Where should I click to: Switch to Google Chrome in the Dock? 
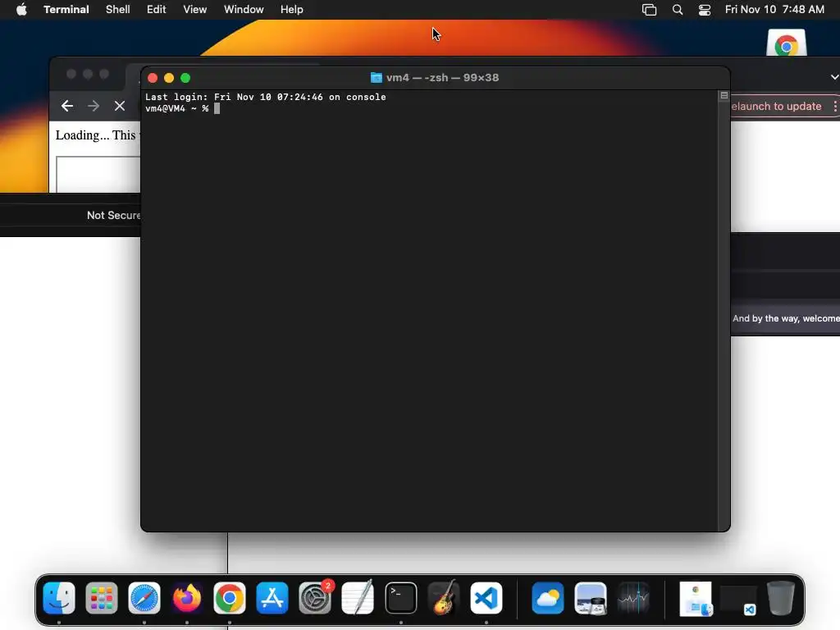pos(230,598)
